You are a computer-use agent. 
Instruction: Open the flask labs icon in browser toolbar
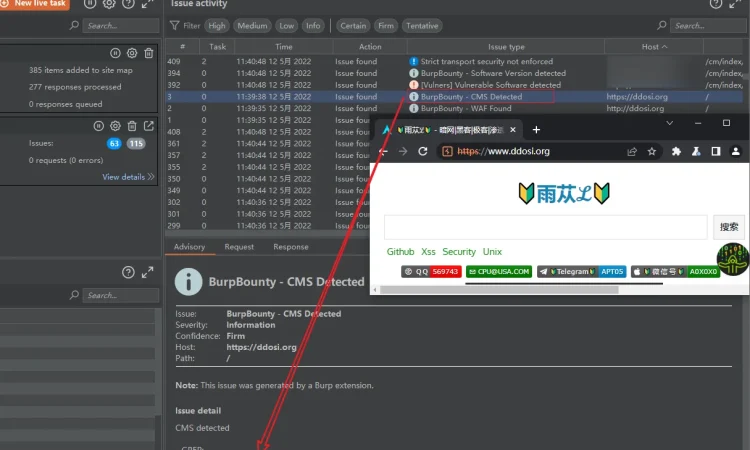click(x=696, y=151)
